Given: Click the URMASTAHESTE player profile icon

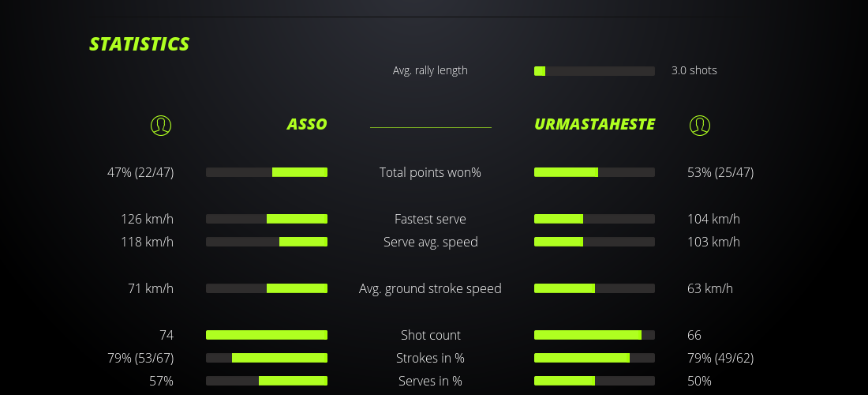Looking at the screenshot, I should coord(700,125).
